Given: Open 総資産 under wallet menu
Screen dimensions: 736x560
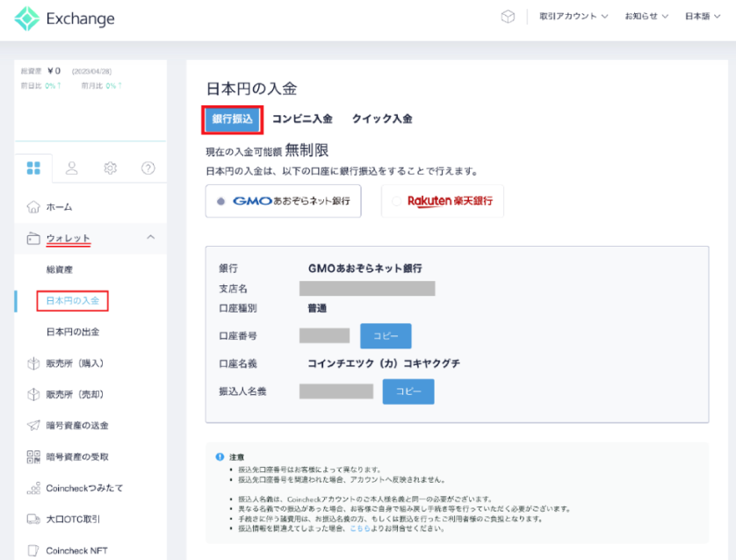Looking at the screenshot, I should click(x=60, y=269).
